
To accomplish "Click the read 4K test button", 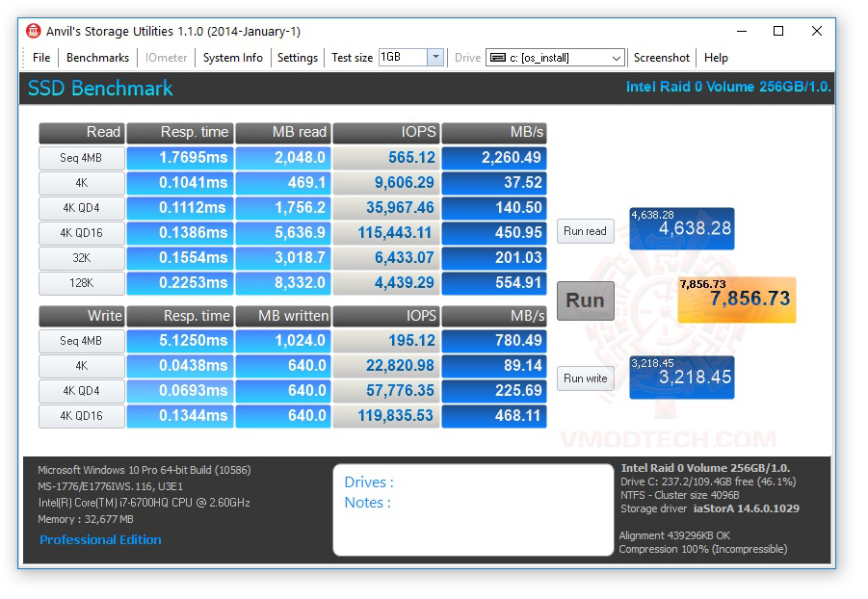I will click(81, 183).
